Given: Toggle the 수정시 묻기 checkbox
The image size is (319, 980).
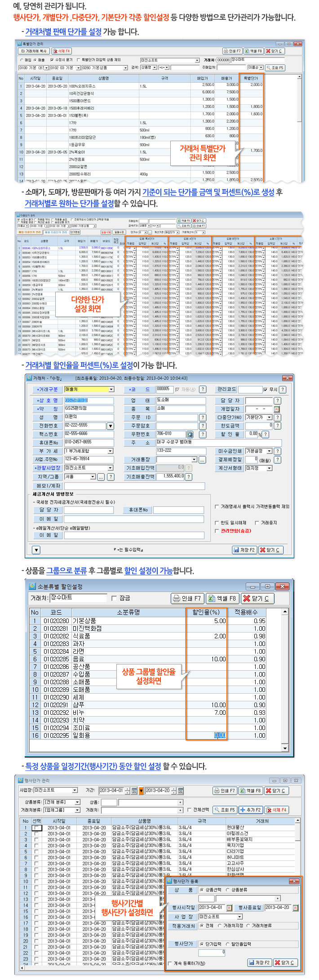Looking at the screenshot, I should tap(52, 59).
